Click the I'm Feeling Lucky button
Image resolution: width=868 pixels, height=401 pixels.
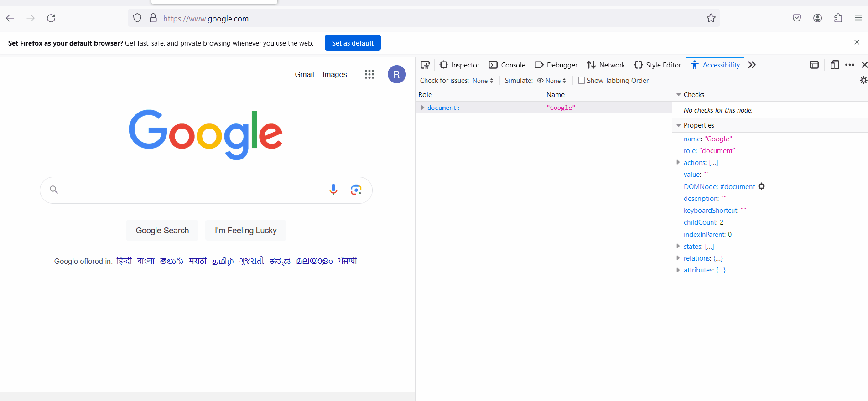(246, 231)
